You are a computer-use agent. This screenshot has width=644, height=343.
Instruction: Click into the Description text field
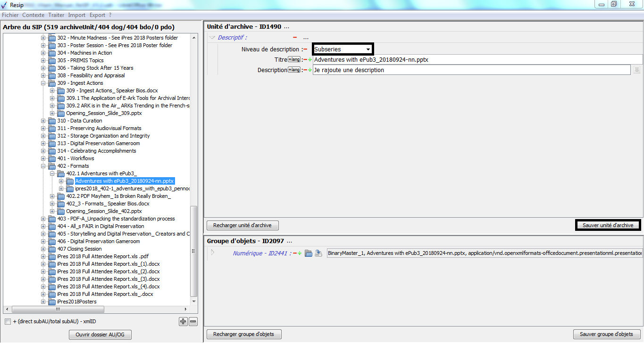pos(471,70)
